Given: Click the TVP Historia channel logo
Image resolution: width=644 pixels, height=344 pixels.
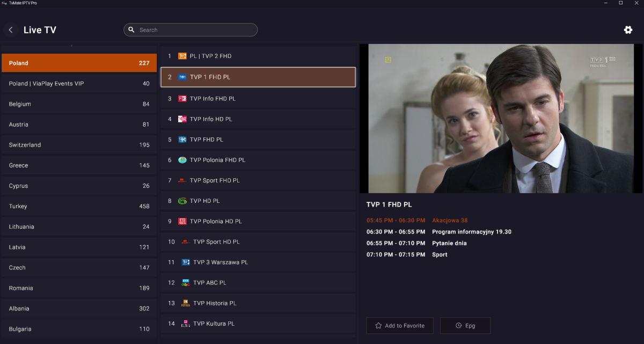Looking at the screenshot, I should pos(186,303).
